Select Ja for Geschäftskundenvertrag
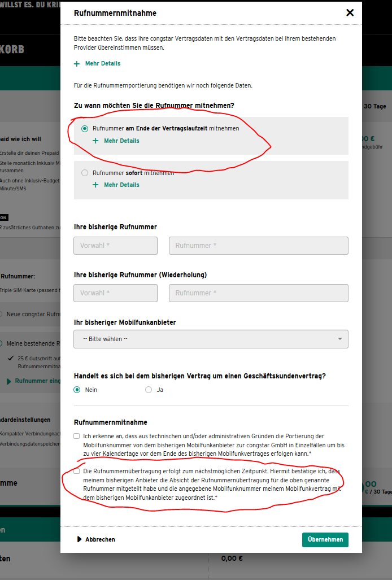Image resolution: width=392 pixels, height=580 pixels. (x=149, y=390)
